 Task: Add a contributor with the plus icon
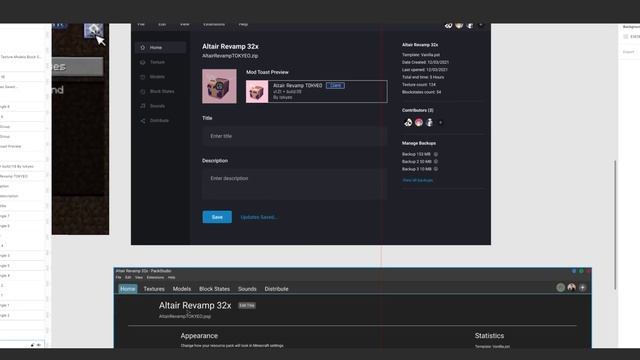pyautogui.click(x=440, y=122)
